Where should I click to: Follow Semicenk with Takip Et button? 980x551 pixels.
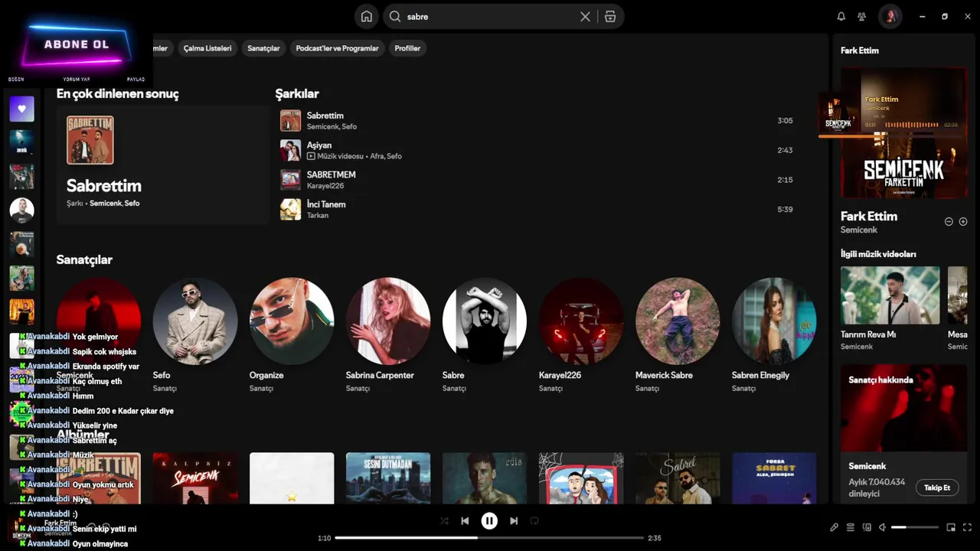[937, 487]
